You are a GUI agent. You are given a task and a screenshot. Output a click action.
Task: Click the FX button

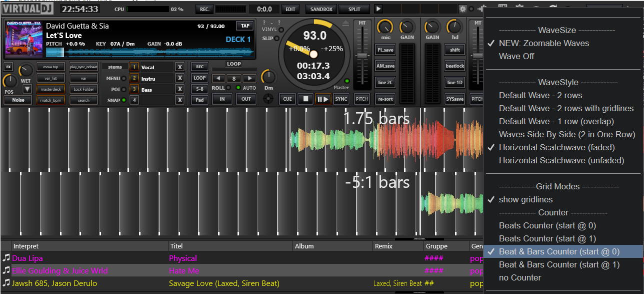8,67
